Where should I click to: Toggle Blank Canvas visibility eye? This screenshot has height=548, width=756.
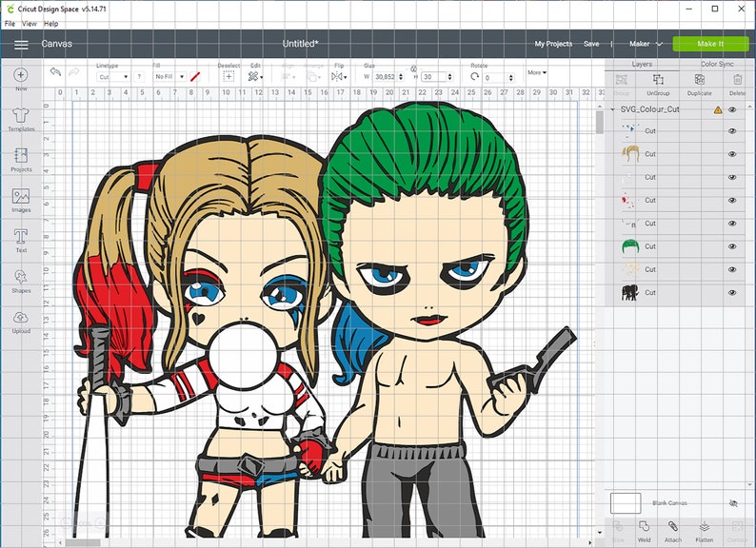tap(733, 503)
